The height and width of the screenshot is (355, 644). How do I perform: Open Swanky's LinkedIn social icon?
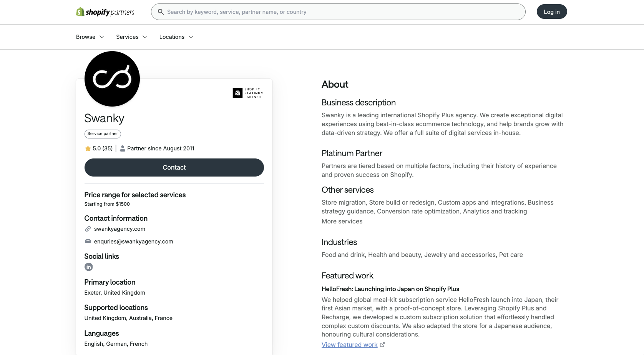click(x=89, y=267)
